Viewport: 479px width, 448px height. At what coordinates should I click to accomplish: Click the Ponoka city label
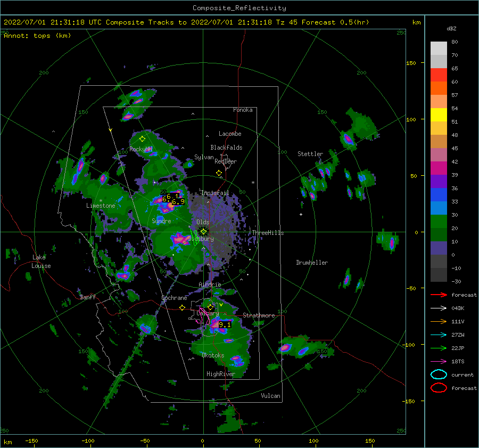pos(243,110)
